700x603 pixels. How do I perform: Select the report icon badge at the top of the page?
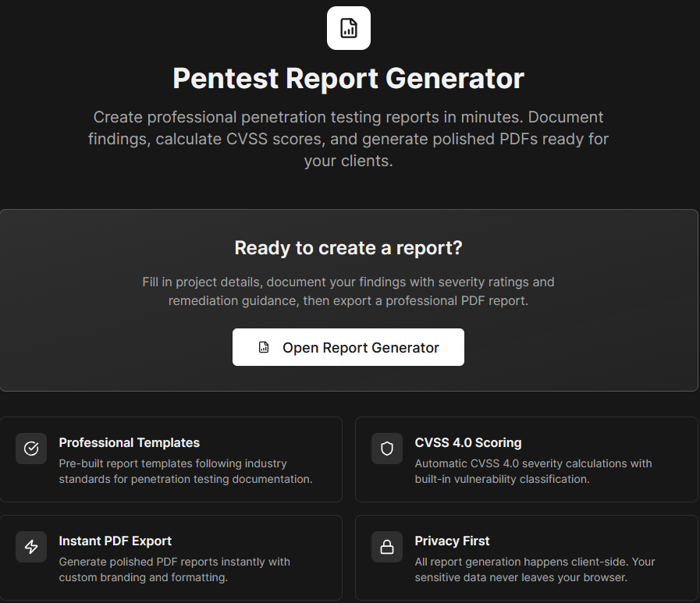[348, 27]
